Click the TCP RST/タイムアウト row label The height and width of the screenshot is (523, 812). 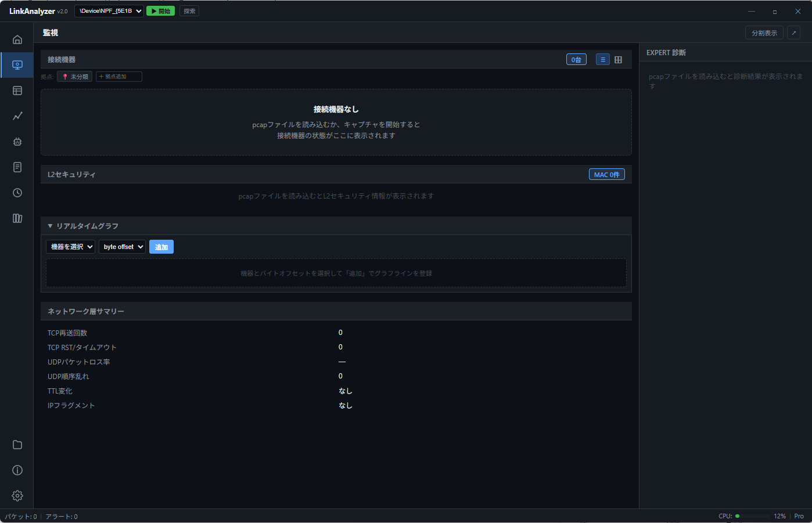click(82, 347)
